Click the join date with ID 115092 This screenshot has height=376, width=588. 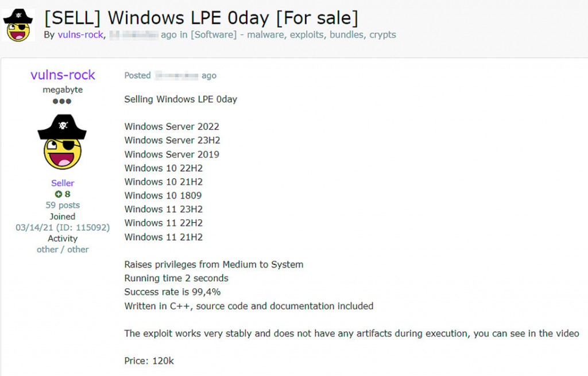63,227
